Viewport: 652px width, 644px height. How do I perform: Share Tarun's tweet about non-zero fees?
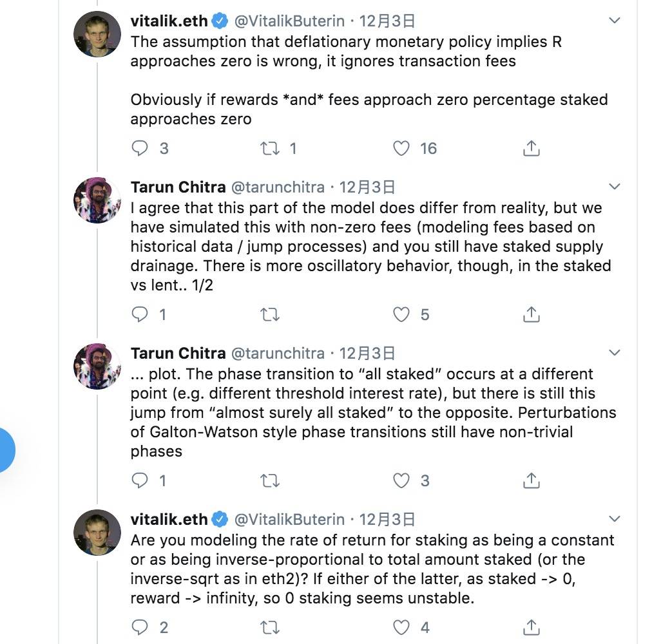(x=532, y=315)
